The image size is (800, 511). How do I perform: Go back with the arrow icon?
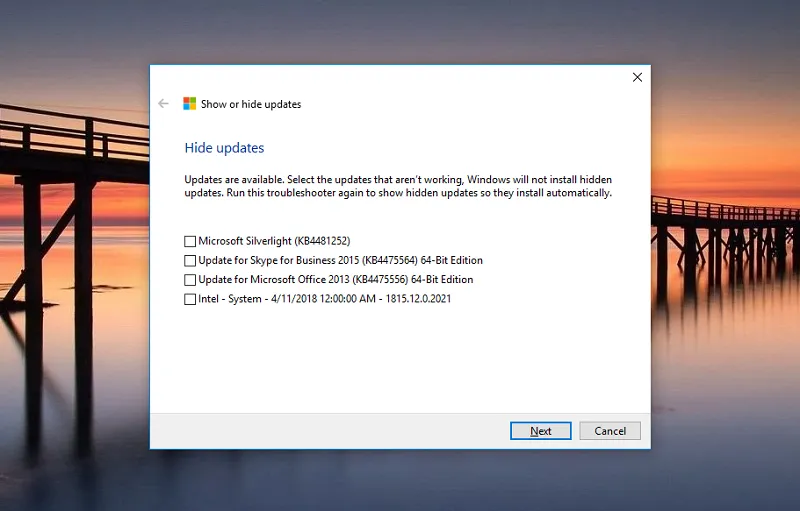coord(163,104)
